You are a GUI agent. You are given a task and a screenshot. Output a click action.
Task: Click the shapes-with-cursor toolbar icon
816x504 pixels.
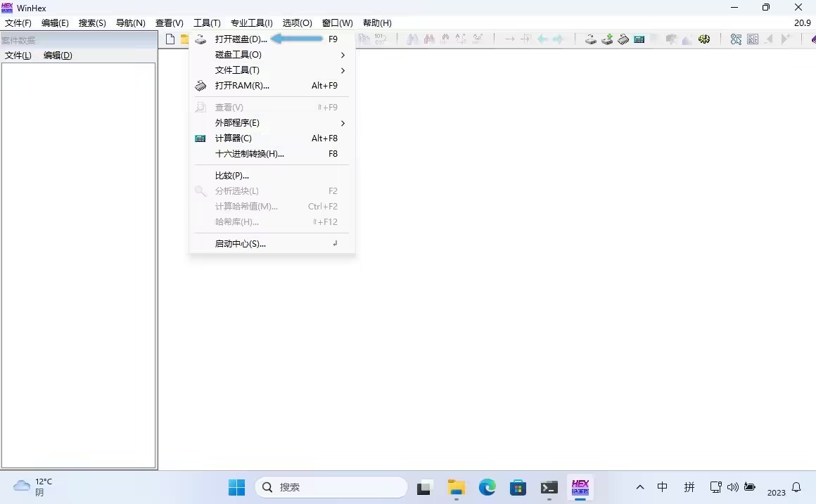coord(736,39)
